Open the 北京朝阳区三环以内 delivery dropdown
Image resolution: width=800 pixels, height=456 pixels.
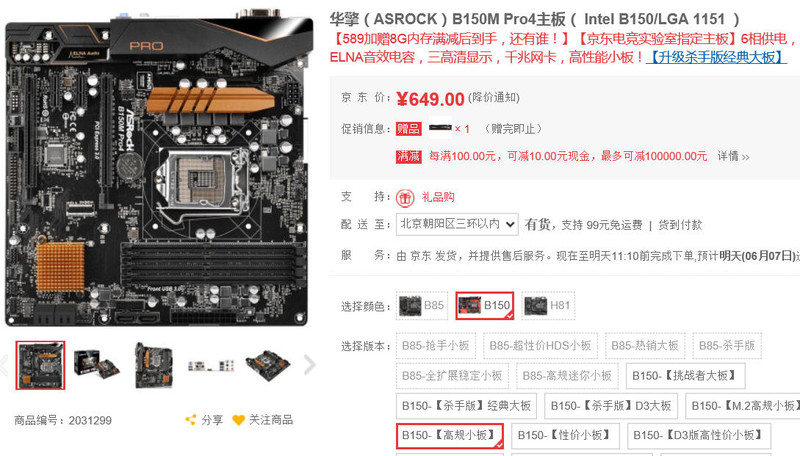457,224
